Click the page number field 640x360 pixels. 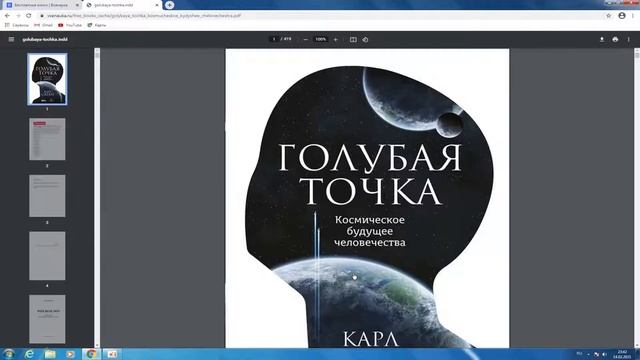pos(274,39)
